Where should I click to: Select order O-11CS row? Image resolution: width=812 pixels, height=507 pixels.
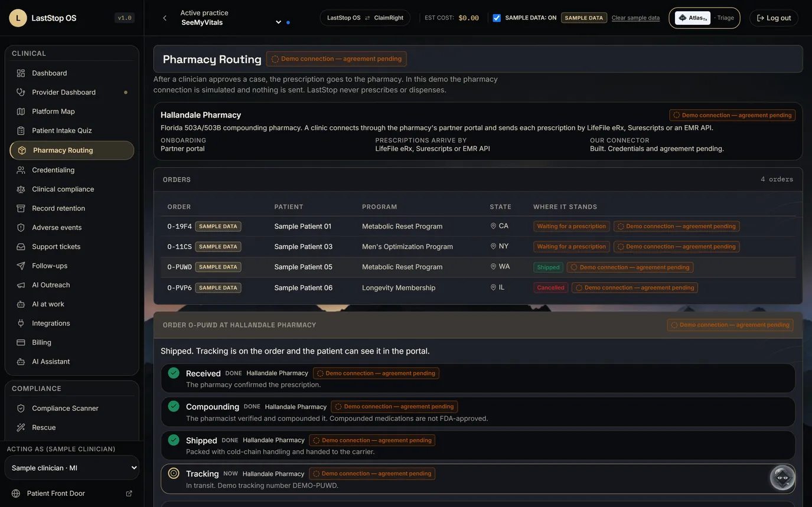tap(478, 247)
